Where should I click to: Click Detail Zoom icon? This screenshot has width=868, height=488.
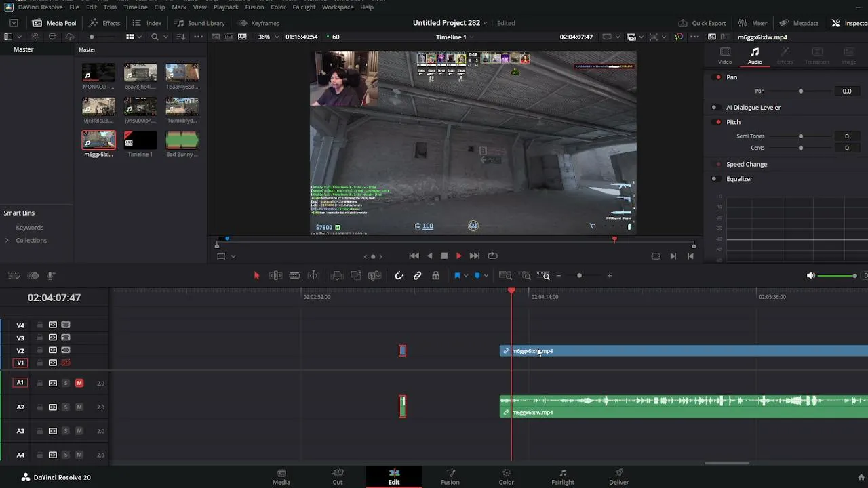526,276
